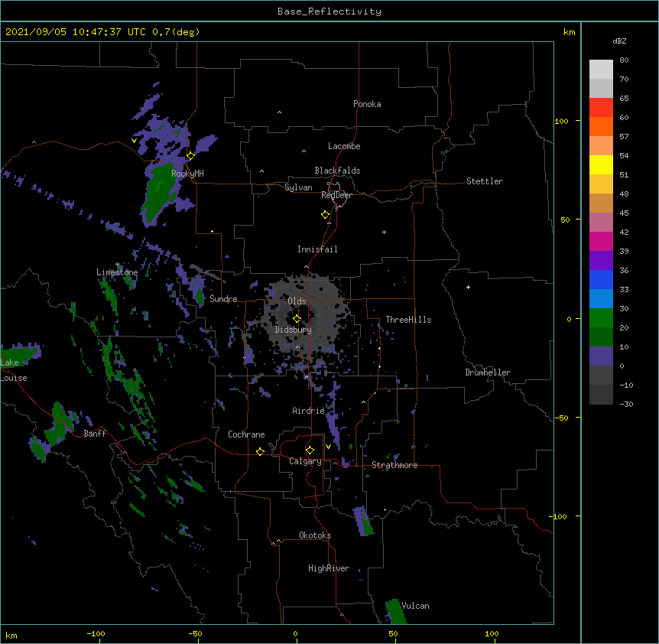
Task: Click the Ponoka city label
Action: pos(367,104)
